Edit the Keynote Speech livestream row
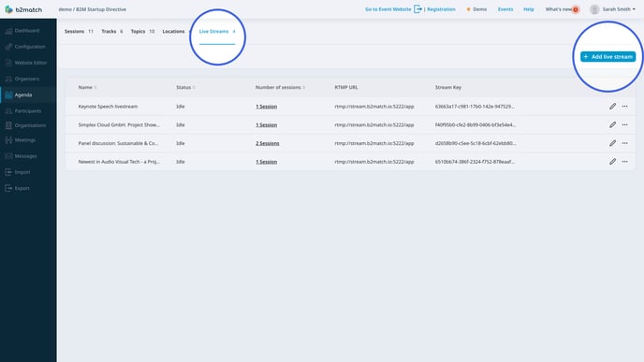644x362 pixels. [612, 107]
